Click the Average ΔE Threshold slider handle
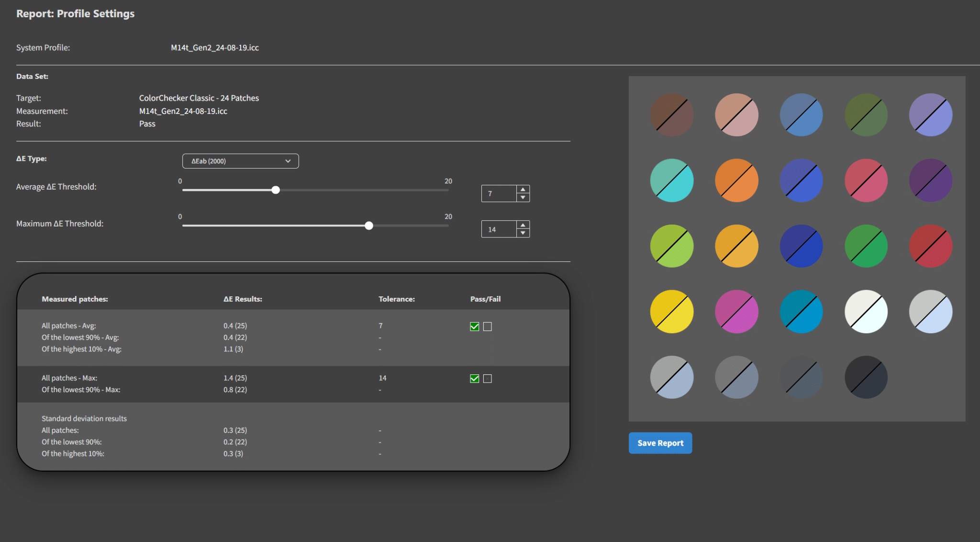Screen dimensions: 980x542 coord(276,190)
